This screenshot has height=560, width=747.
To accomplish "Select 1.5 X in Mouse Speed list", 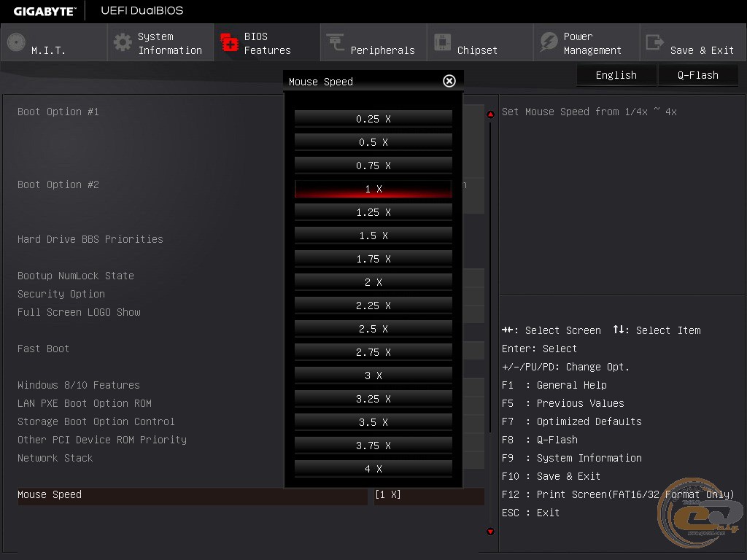I will tap(373, 236).
